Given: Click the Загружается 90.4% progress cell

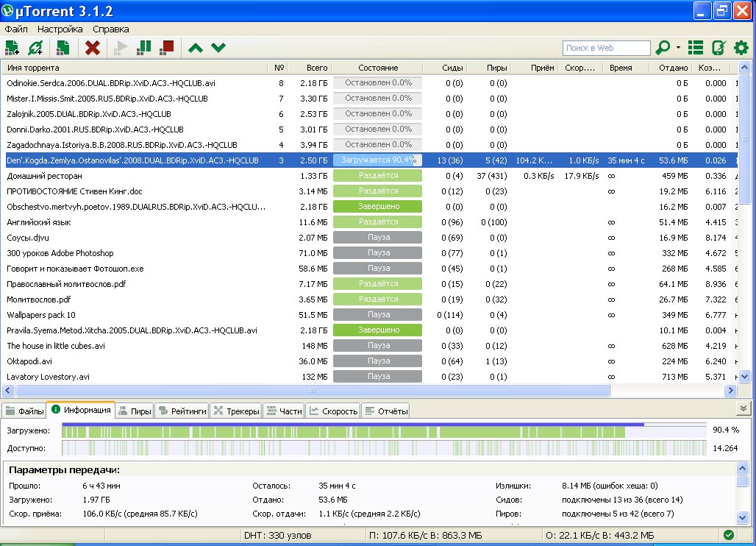Looking at the screenshot, I should tap(377, 160).
